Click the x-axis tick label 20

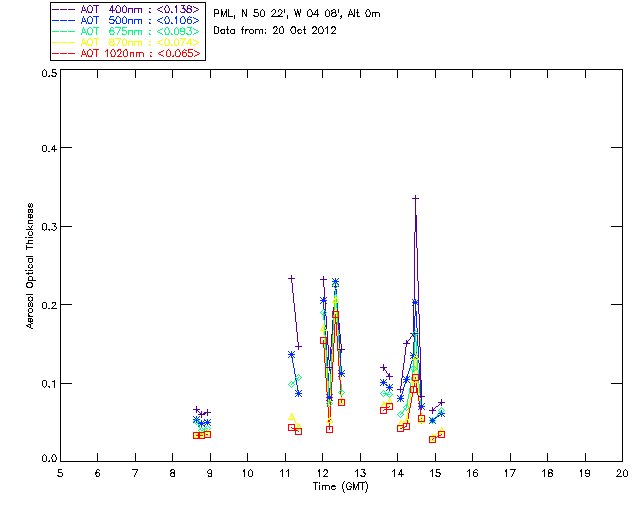point(622,473)
